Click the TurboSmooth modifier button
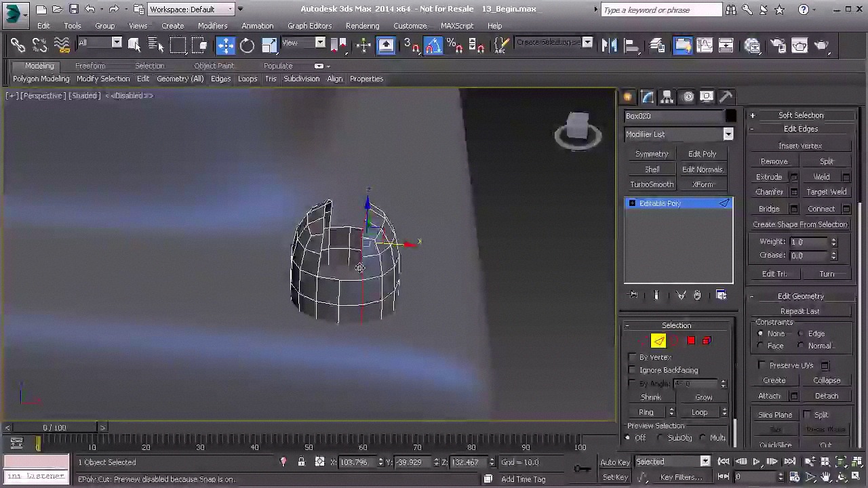The image size is (868, 488). [652, 184]
